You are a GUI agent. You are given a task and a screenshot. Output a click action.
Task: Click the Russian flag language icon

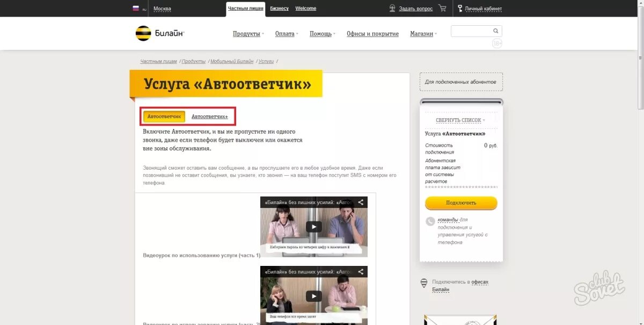pos(136,8)
